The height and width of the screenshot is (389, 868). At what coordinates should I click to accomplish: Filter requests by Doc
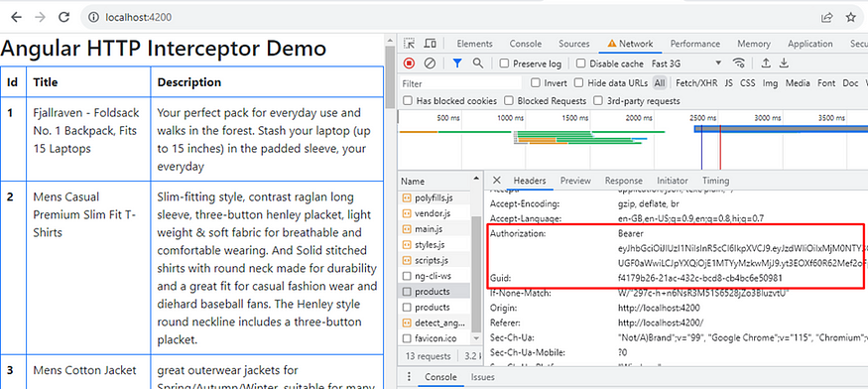(850, 83)
